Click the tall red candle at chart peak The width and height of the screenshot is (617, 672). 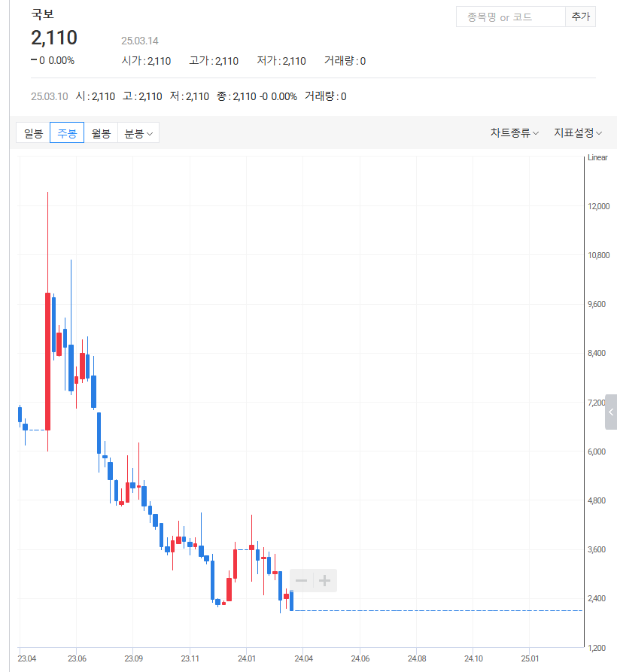pyautogui.click(x=47, y=361)
